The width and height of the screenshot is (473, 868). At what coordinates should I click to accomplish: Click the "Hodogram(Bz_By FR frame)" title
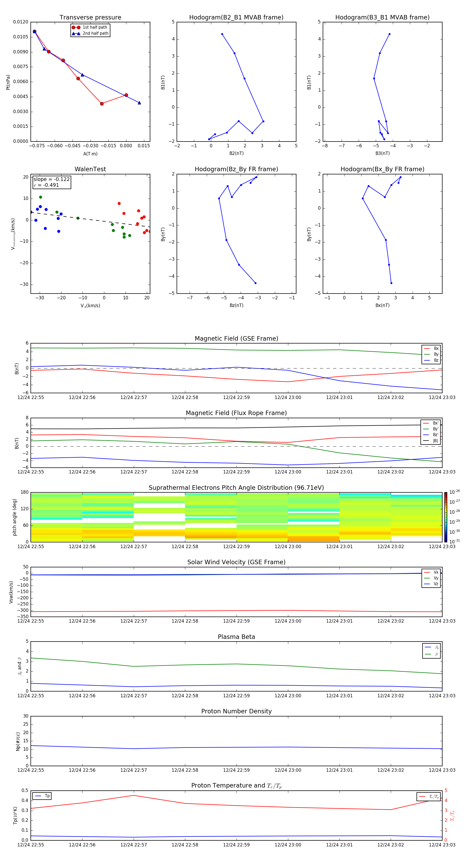(236, 169)
